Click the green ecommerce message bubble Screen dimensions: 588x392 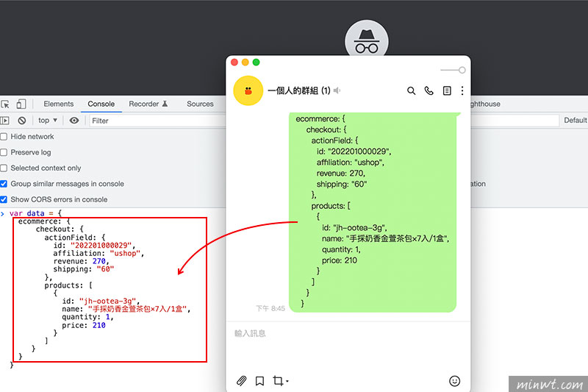point(373,212)
